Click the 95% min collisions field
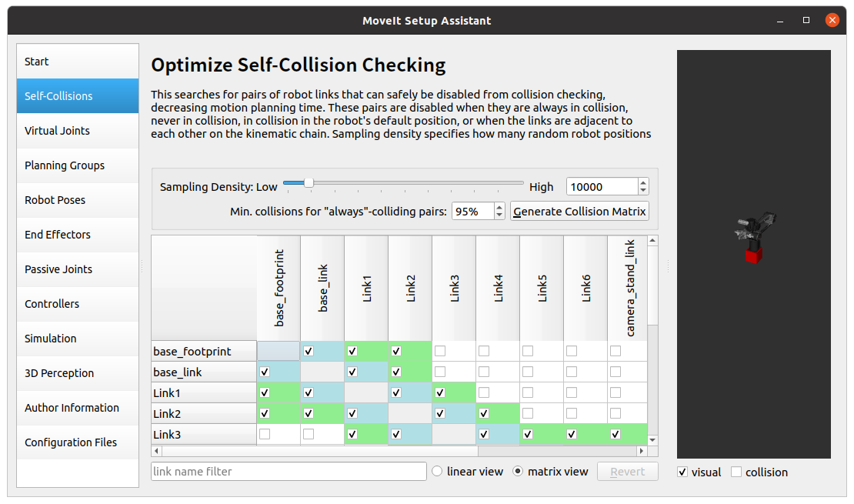Screen dimensions: 854x504 pyautogui.click(x=472, y=212)
